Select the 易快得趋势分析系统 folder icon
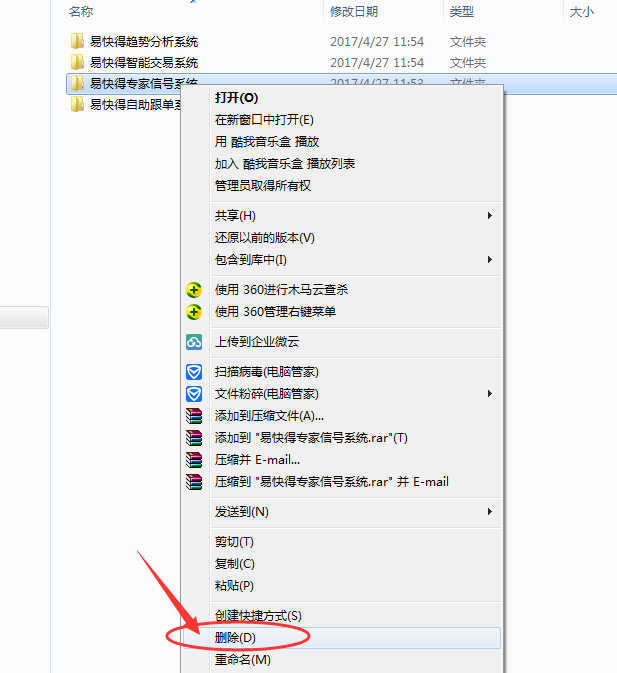617x673 pixels. [x=77, y=41]
